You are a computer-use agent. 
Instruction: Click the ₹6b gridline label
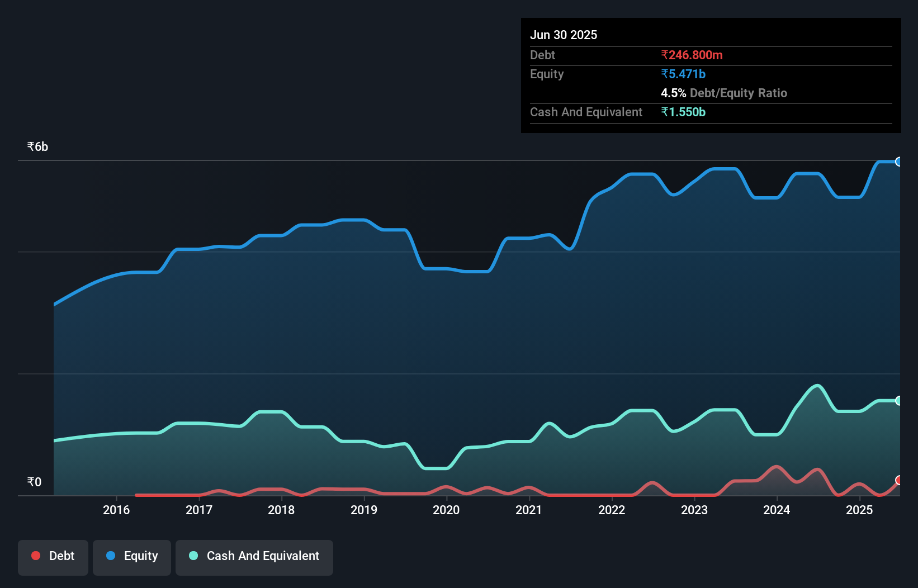[37, 146]
